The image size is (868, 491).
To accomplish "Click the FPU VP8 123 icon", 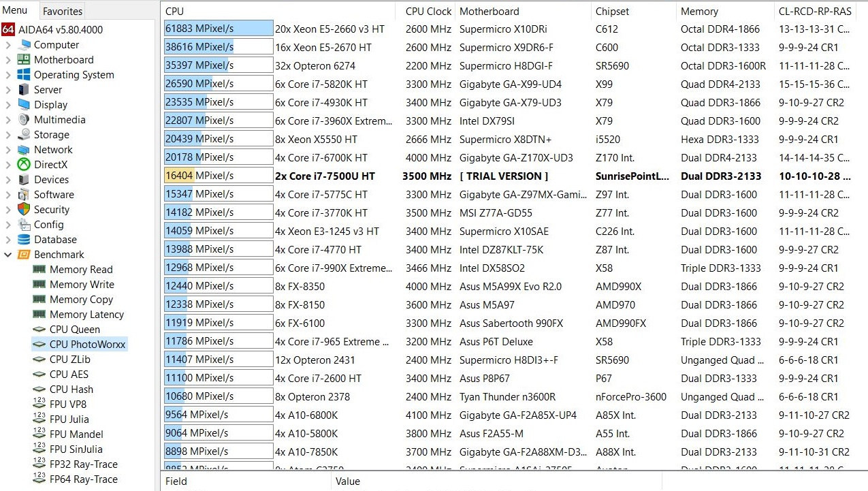I will [x=39, y=405].
